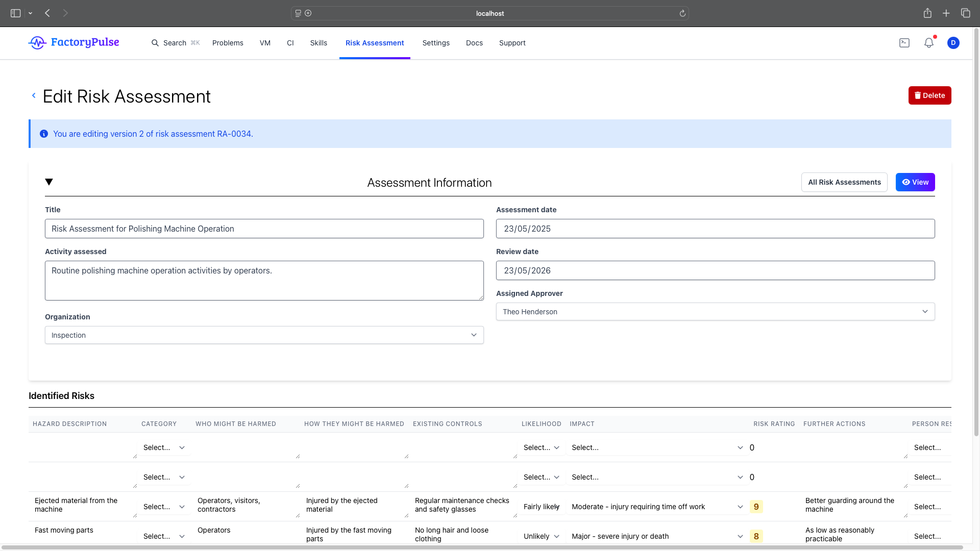Open the Docs menu item
This screenshot has width=980, height=551.
point(474,43)
